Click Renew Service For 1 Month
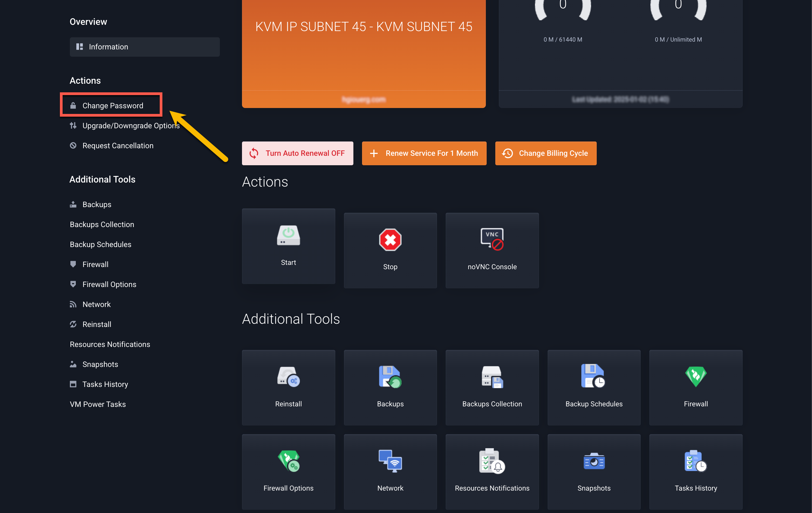 coord(424,153)
